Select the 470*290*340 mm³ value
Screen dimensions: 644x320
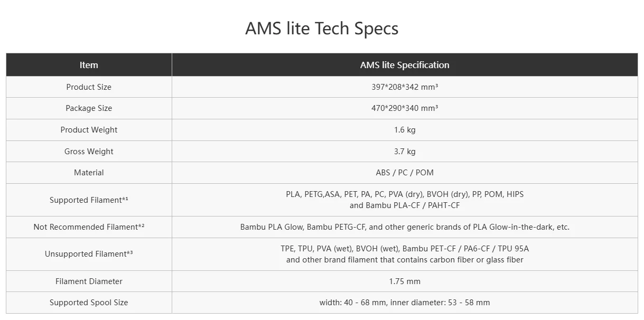[x=405, y=108]
